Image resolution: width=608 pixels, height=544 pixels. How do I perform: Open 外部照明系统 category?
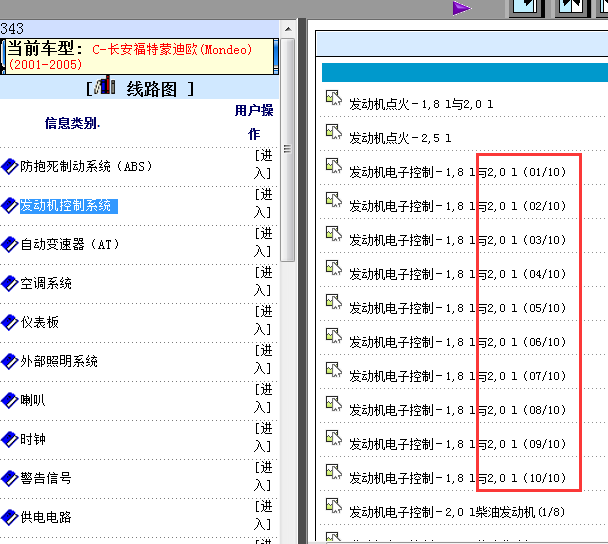click(x=59, y=361)
